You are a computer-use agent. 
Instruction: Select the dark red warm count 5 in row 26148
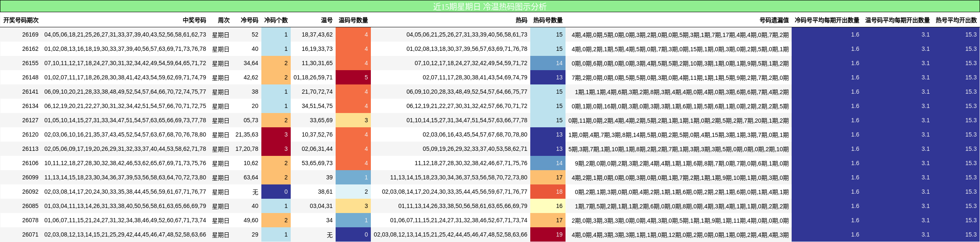(x=353, y=77)
